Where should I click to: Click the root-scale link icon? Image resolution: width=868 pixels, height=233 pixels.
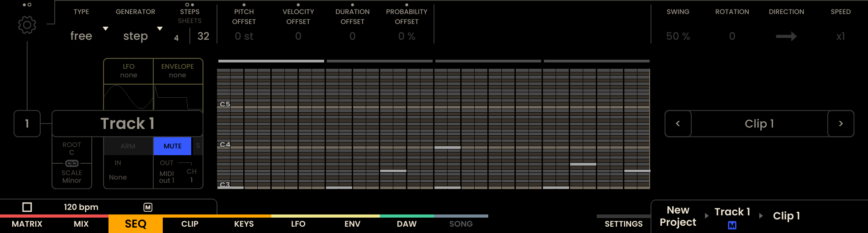pyautogui.click(x=72, y=163)
